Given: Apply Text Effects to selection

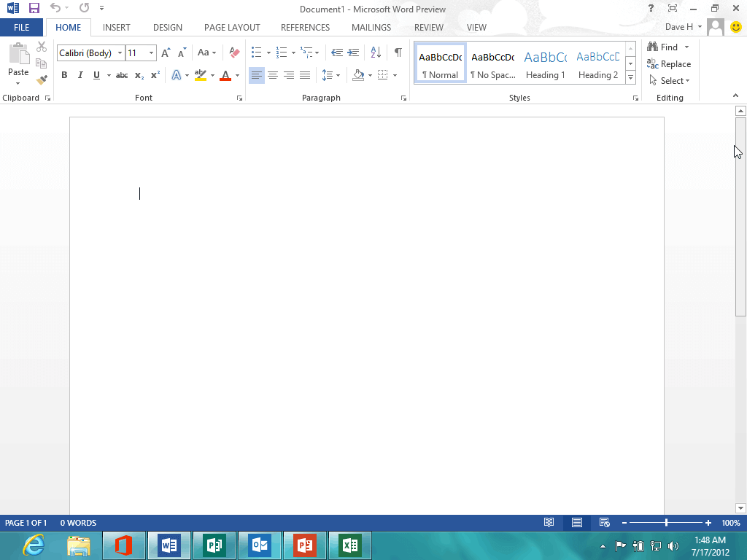Looking at the screenshot, I should click(177, 75).
